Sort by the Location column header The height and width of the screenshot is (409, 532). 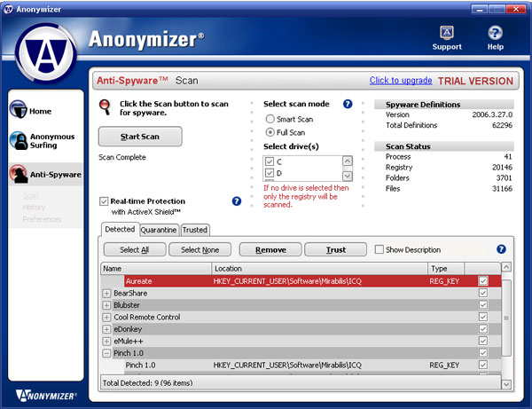tap(319, 269)
